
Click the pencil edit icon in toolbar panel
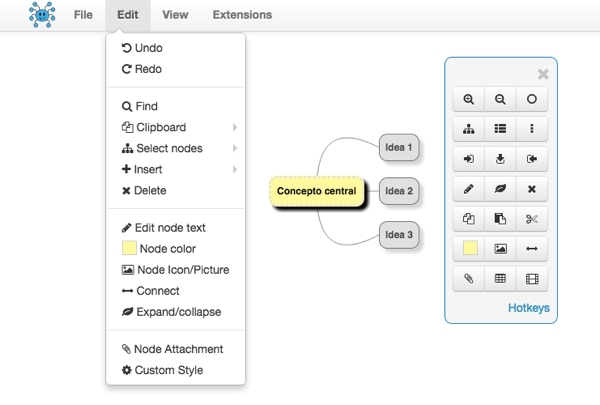[x=469, y=188]
